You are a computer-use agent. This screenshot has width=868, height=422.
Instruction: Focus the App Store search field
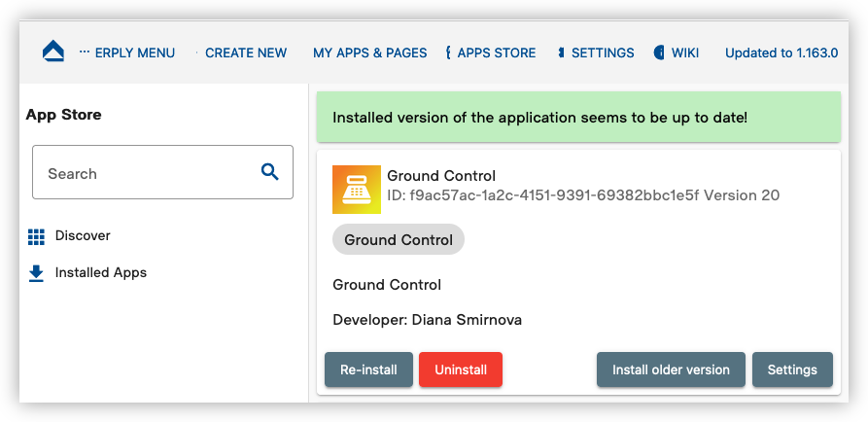[x=162, y=172]
